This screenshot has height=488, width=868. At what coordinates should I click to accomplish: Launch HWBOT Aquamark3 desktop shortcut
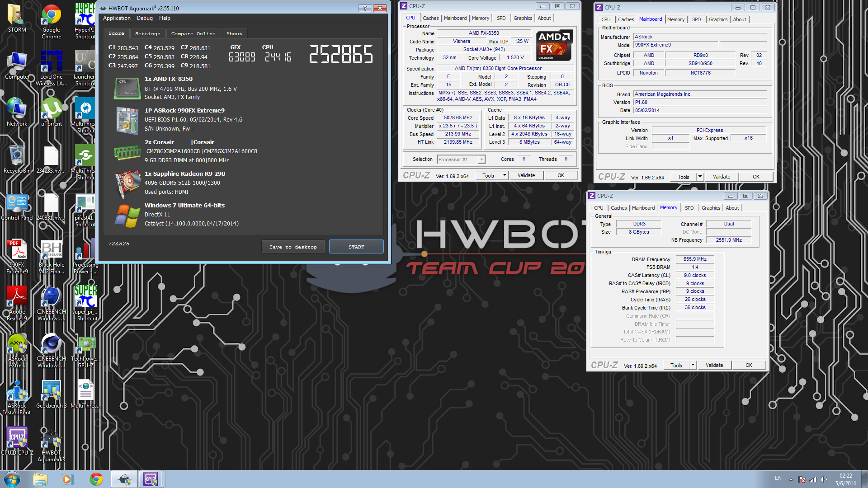(51, 444)
